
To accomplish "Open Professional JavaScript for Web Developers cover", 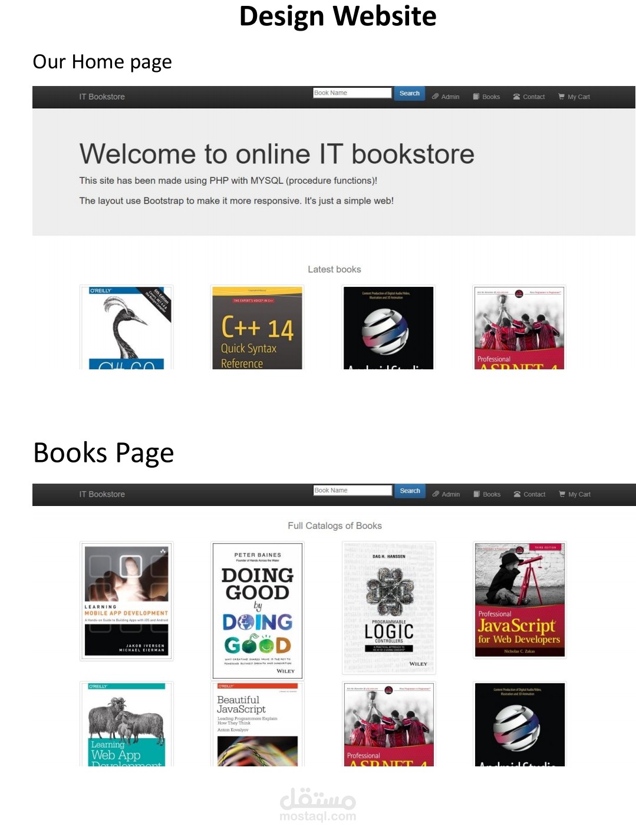I will (x=520, y=600).
